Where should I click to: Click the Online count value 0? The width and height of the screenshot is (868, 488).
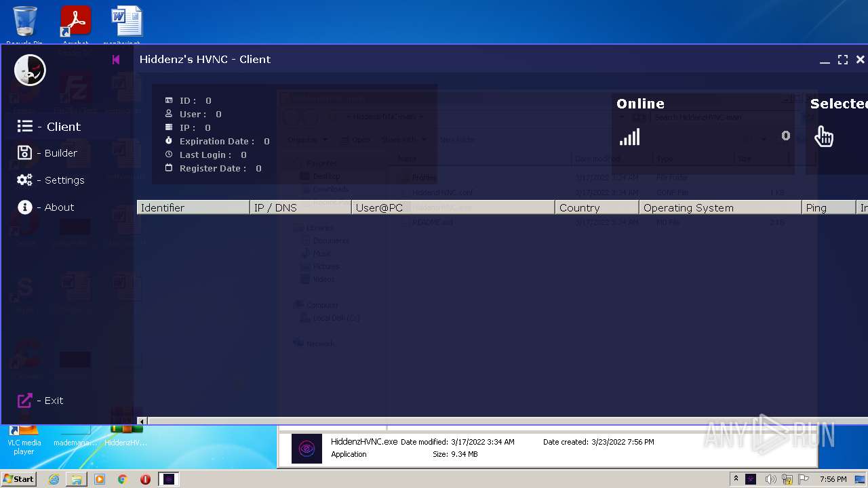785,136
